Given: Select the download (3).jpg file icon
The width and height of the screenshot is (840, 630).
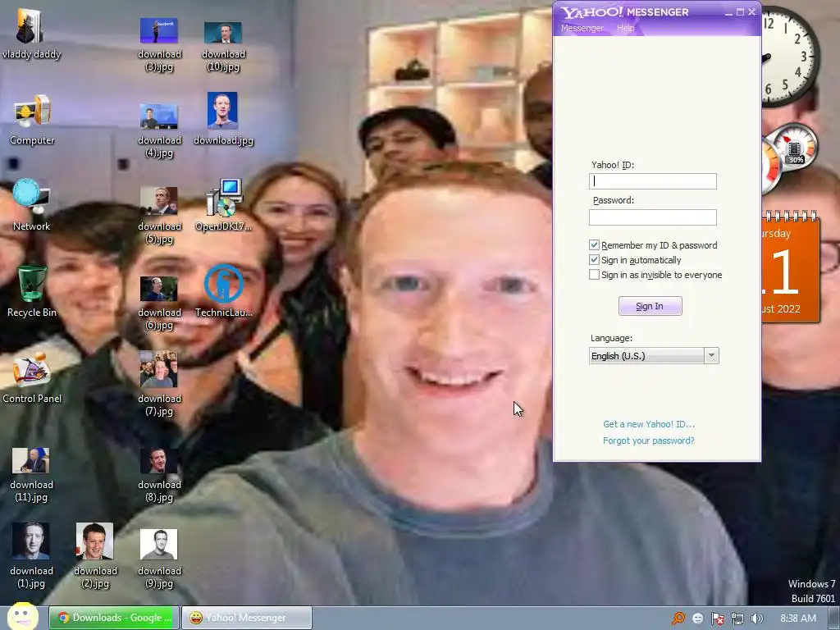Looking at the screenshot, I should coord(159,46).
